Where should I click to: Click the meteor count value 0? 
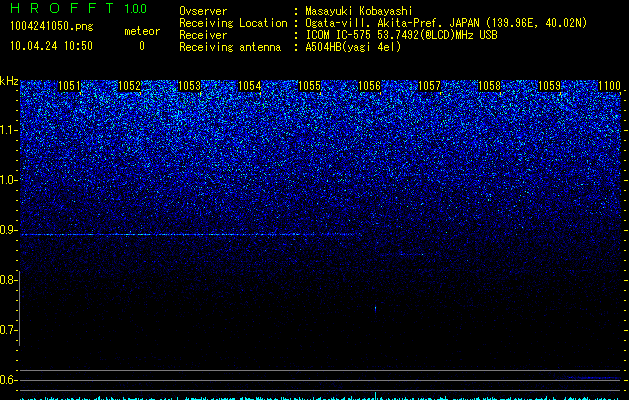tap(142, 46)
